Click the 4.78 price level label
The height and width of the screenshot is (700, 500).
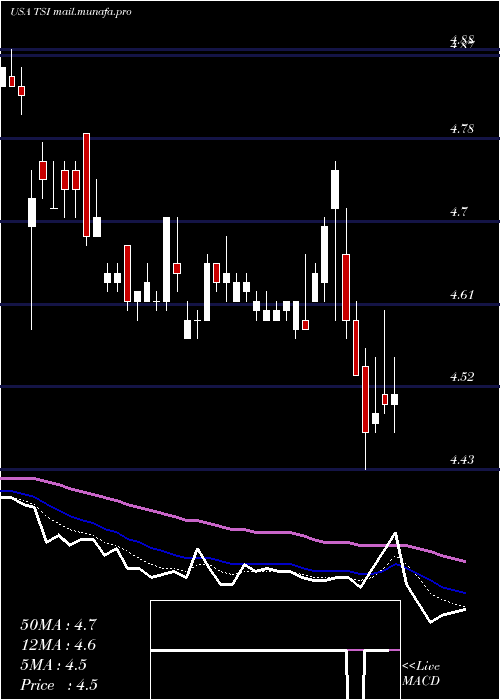462,129
